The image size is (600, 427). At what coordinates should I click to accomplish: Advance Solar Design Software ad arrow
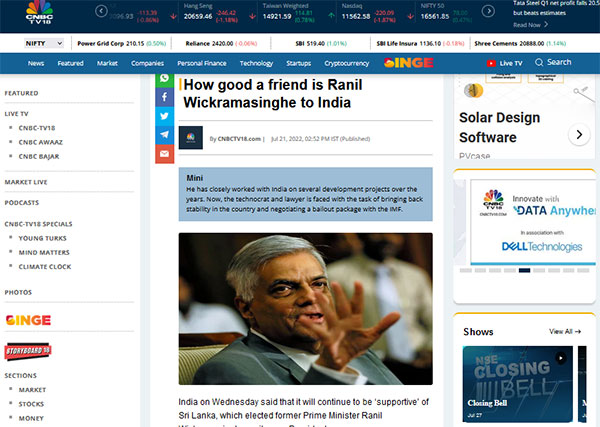click(579, 134)
